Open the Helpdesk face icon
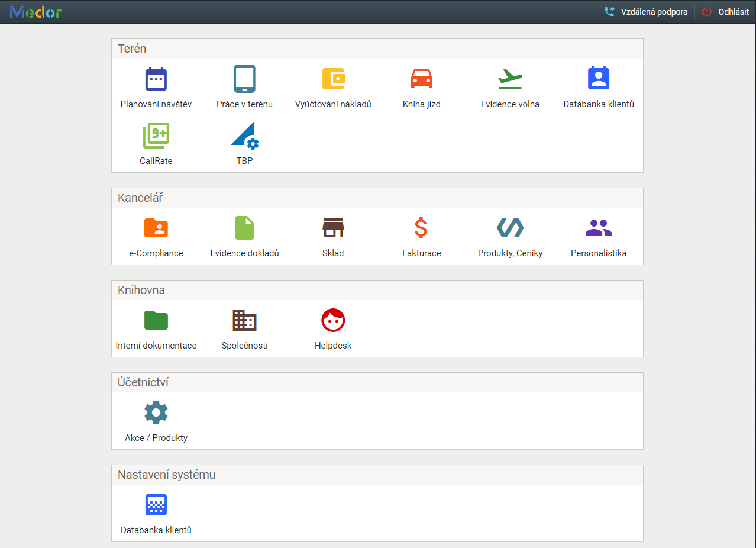The width and height of the screenshot is (756, 548). (x=333, y=320)
